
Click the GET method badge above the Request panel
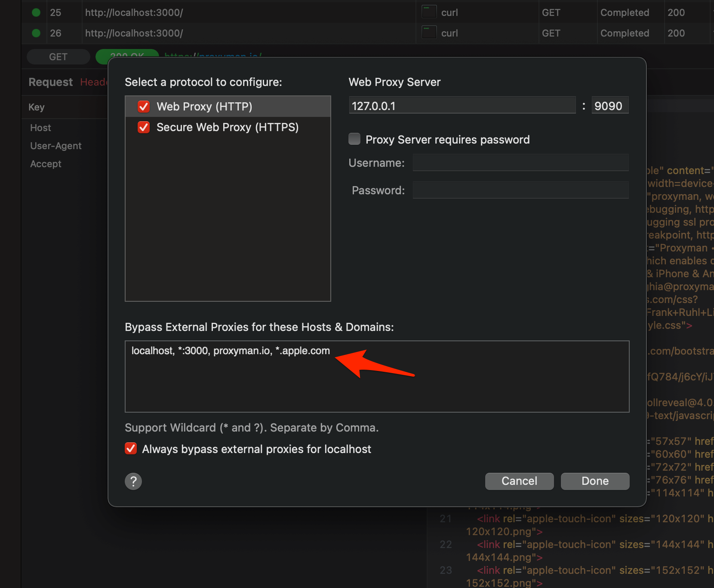tap(58, 56)
